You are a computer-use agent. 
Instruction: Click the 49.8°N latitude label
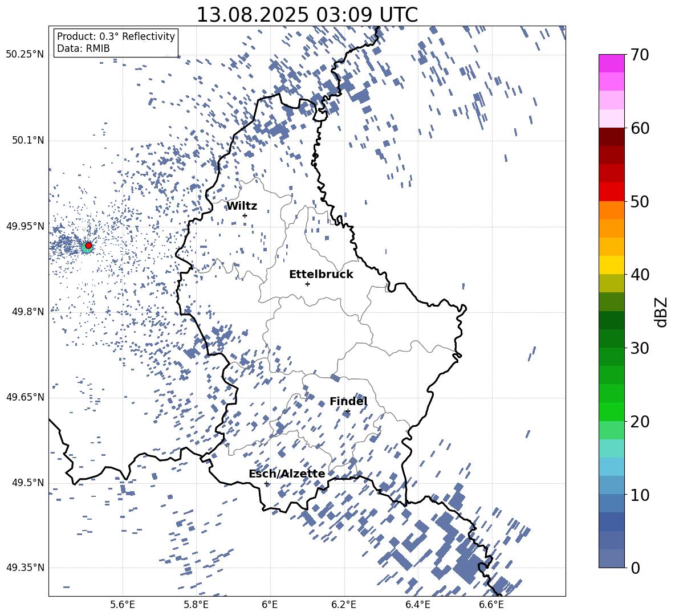(x=28, y=312)
